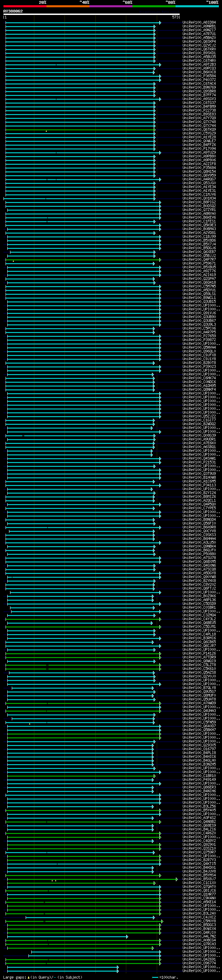
Task: Open hit UniRef100_A9T2B3
Action: pos(199,65)
